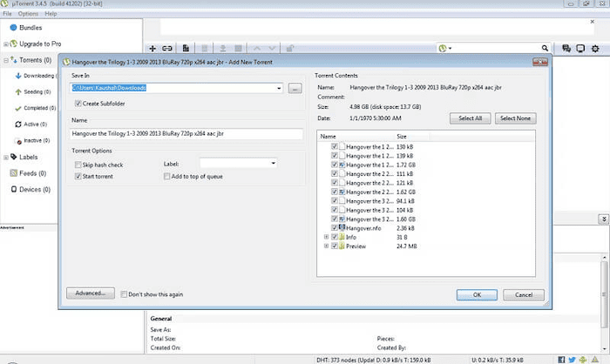Click the Advanced... button
The width and height of the screenshot is (610, 364).
[91, 293]
